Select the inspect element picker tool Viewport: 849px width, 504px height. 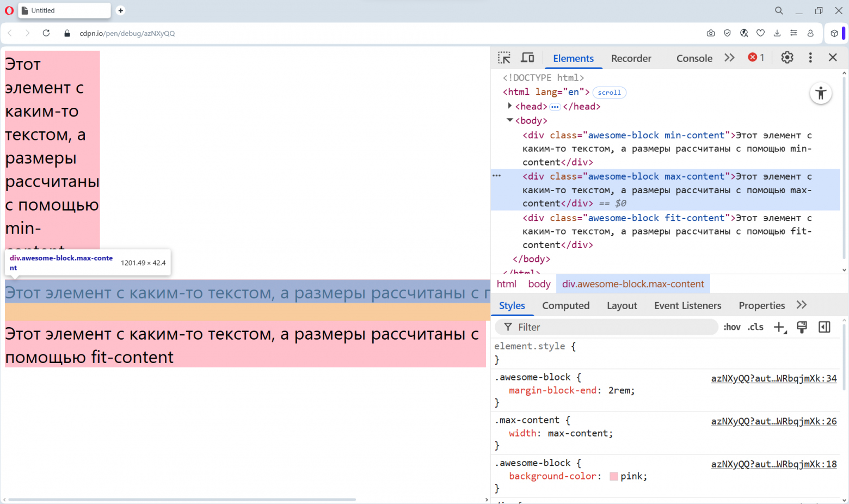pyautogui.click(x=504, y=57)
